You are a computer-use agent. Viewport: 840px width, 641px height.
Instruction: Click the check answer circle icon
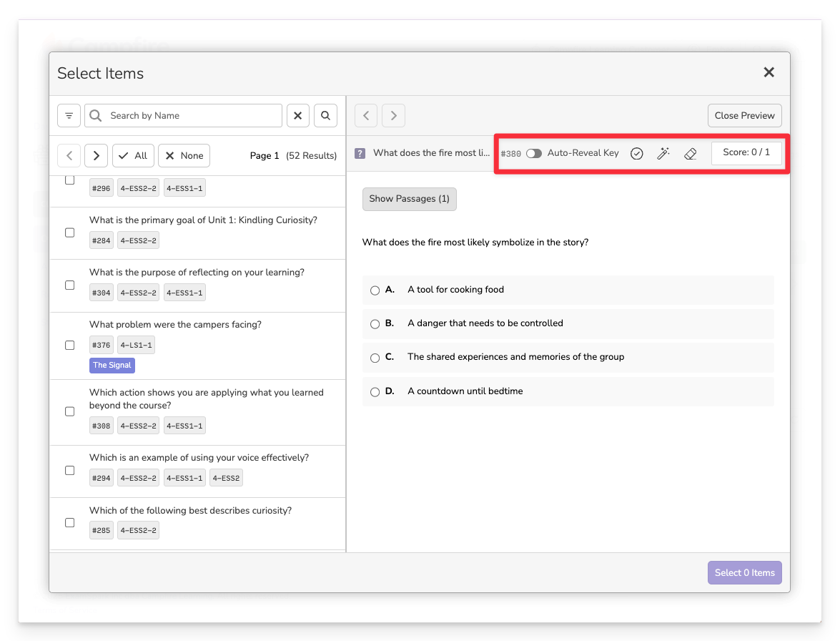636,154
